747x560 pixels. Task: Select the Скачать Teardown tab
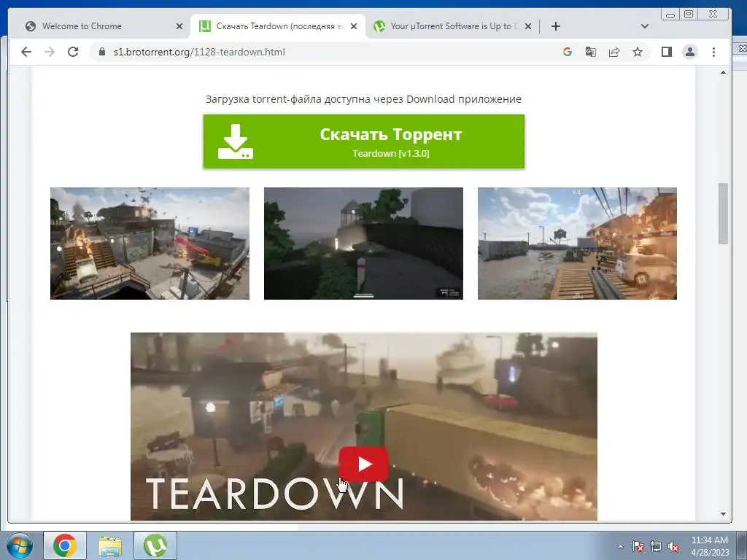[278, 26]
